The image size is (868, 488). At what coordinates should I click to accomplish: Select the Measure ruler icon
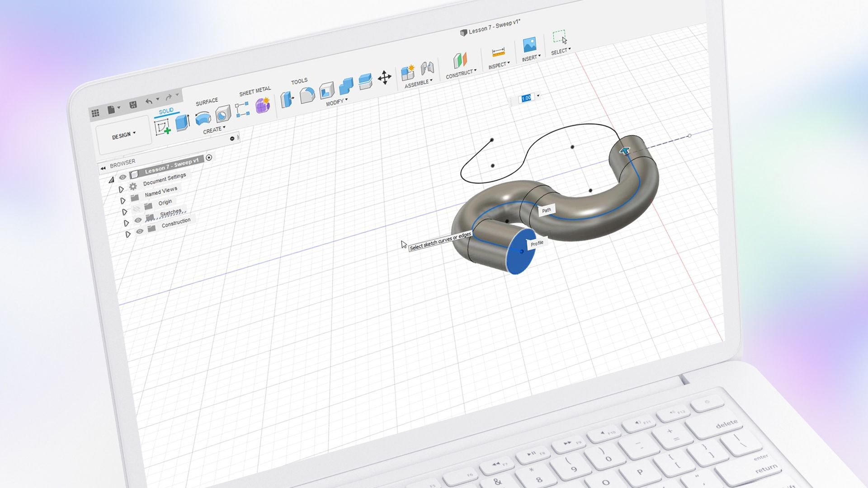(x=498, y=52)
